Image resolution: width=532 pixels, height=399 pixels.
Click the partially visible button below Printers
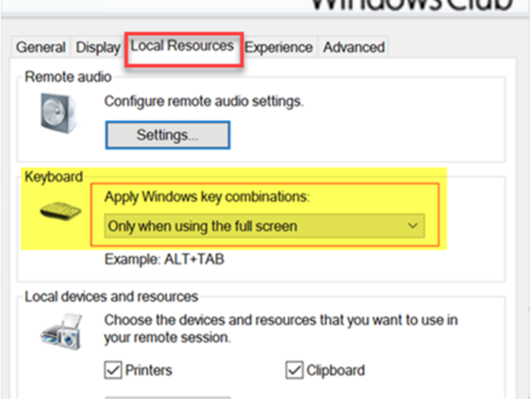click(168, 398)
